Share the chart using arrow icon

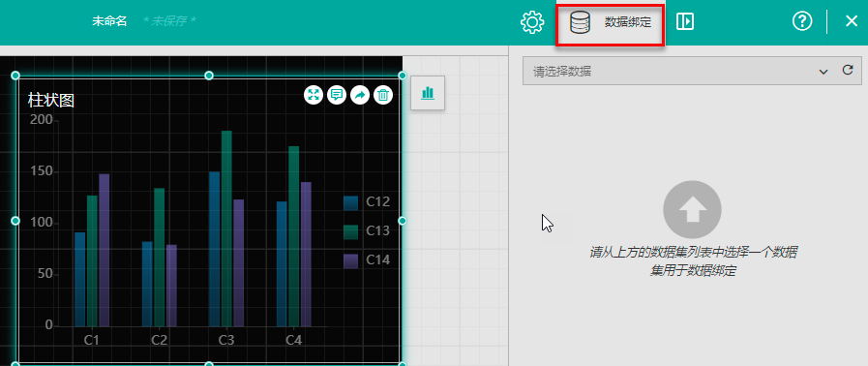(360, 95)
